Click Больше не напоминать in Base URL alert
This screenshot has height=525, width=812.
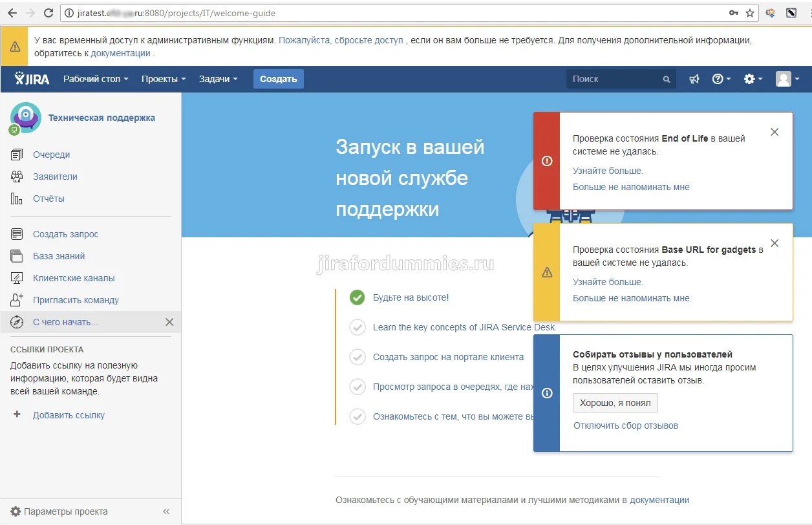[x=631, y=298]
